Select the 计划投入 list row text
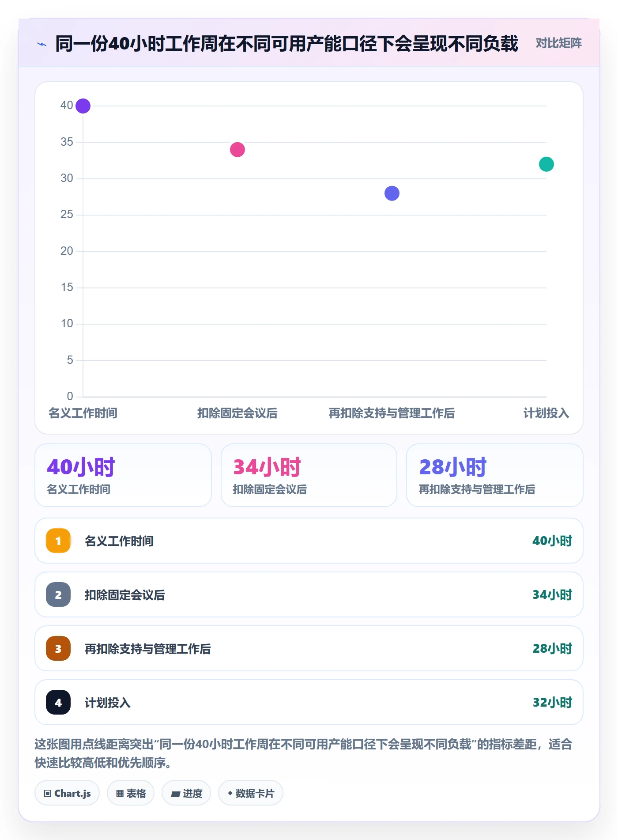Image resolution: width=618 pixels, height=840 pixels. click(x=108, y=703)
